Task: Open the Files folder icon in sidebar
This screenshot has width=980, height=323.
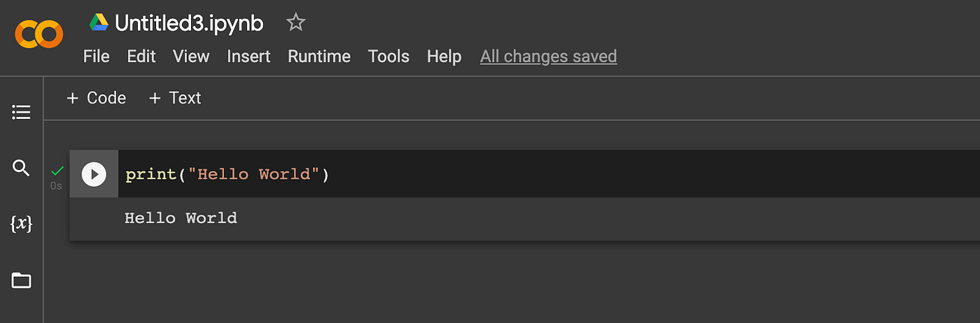Action: (22, 280)
